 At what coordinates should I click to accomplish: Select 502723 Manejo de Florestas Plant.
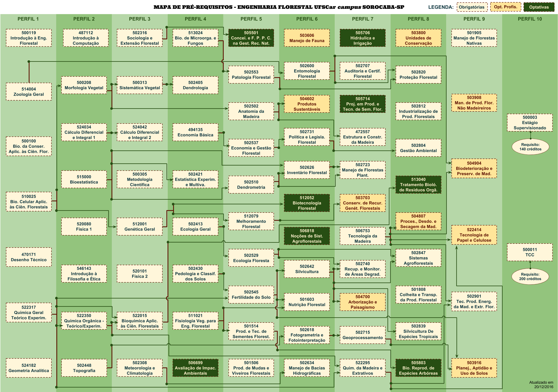click(x=363, y=170)
